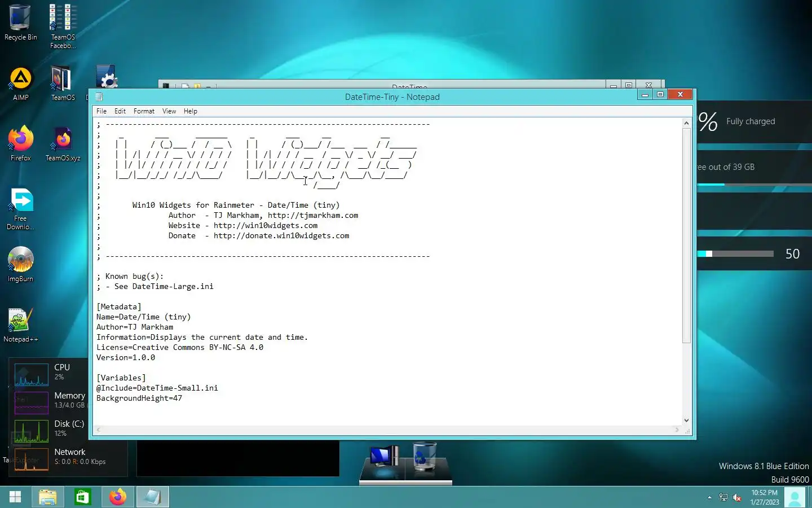Open the recycle bin icon in the dock
Viewport: 812px width, 508px height.
tap(424, 456)
